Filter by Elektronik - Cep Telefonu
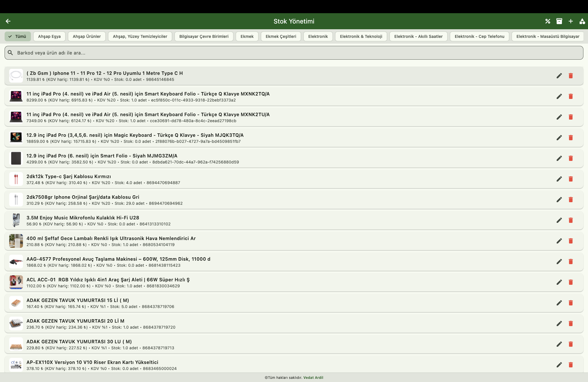The height and width of the screenshot is (382, 588). click(479, 36)
